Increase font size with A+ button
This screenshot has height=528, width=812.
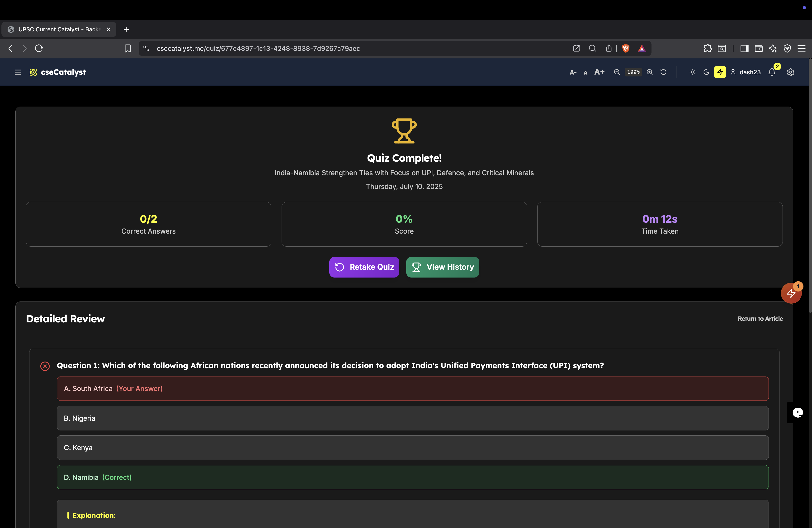[599, 72]
